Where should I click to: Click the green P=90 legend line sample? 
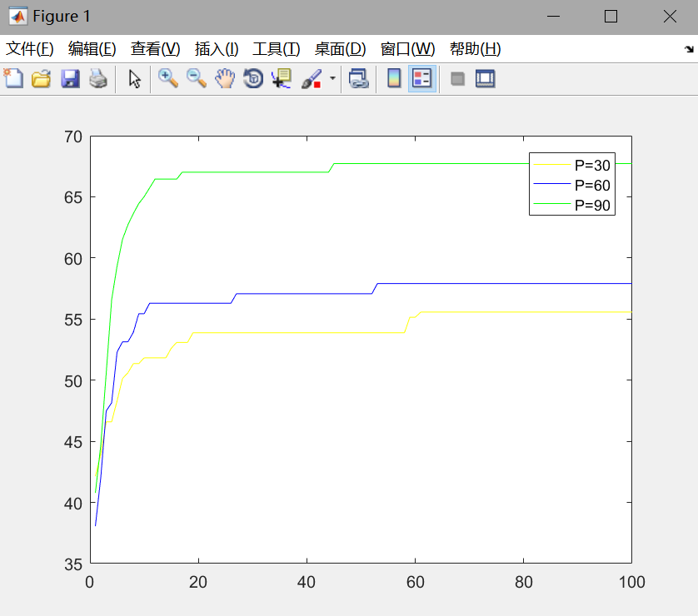click(x=551, y=206)
